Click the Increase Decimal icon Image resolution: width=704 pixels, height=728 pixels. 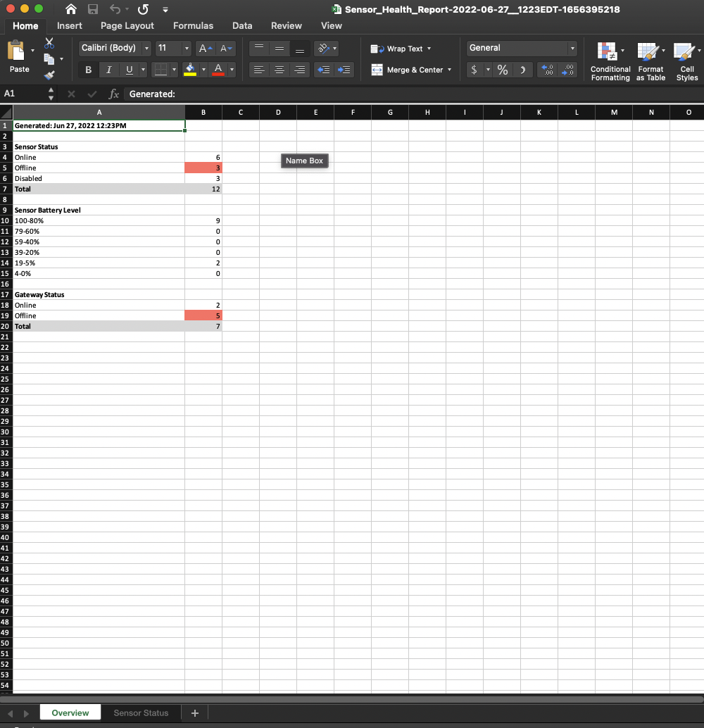[x=567, y=70]
